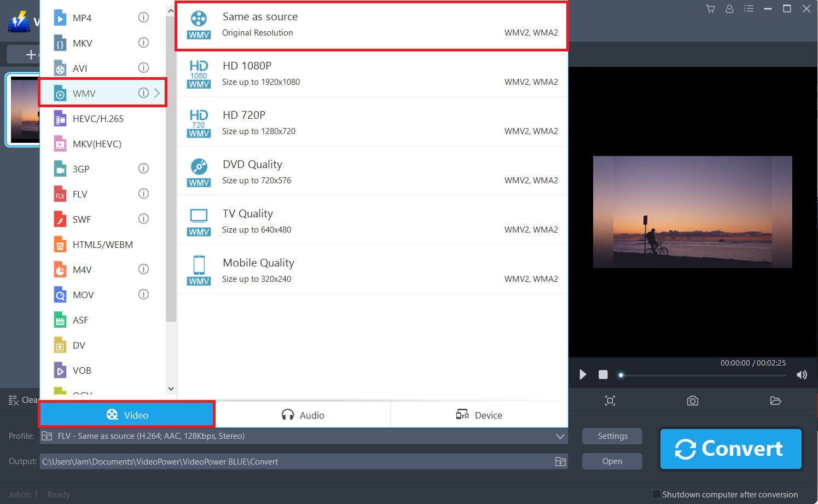Image resolution: width=818 pixels, height=504 pixels.
Task: Switch to the Audio tab
Action: coord(303,415)
